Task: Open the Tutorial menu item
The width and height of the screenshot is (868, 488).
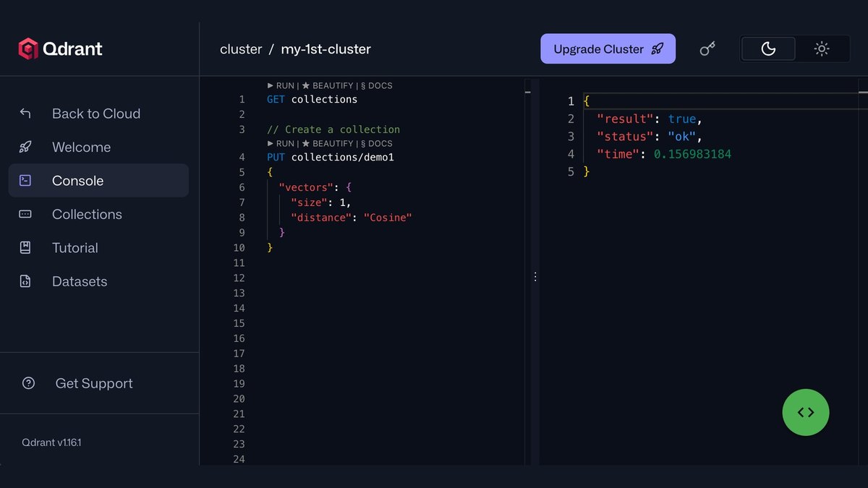Action: click(x=98, y=247)
